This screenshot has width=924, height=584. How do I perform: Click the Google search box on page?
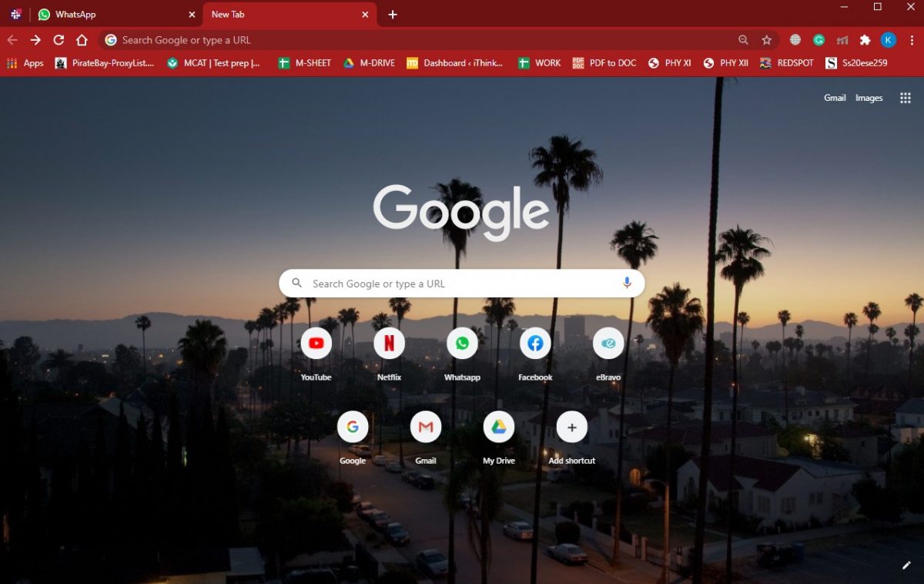point(462,284)
